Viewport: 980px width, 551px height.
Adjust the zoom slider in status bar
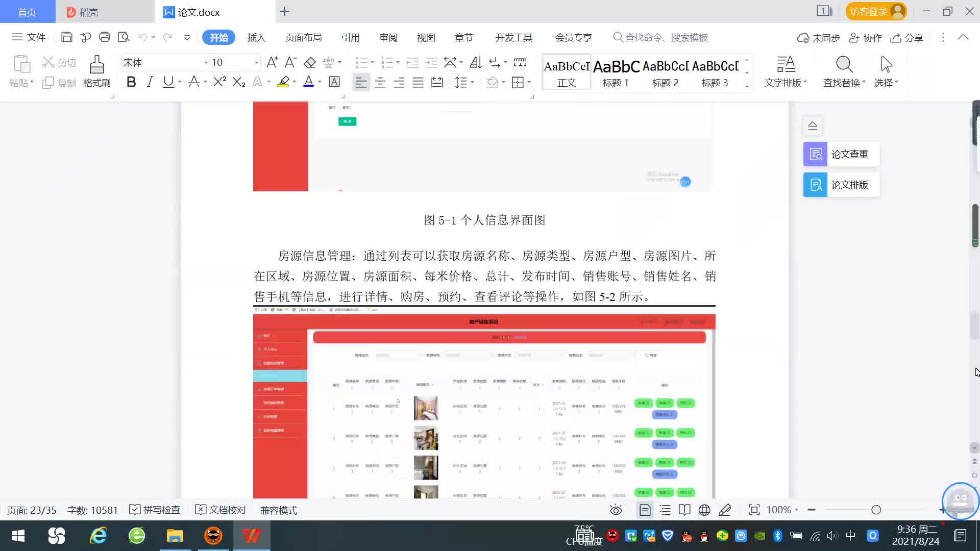pyautogui.click(x=876, y=510)
